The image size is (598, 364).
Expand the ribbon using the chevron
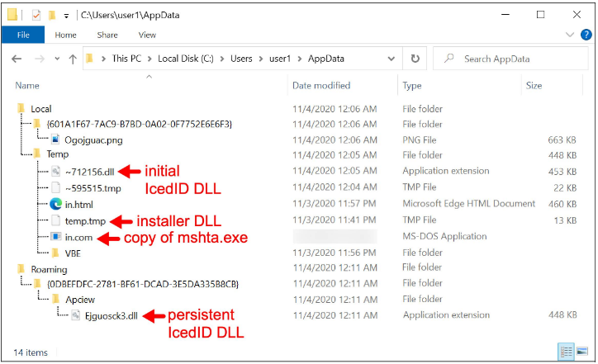tap(570, 35)
